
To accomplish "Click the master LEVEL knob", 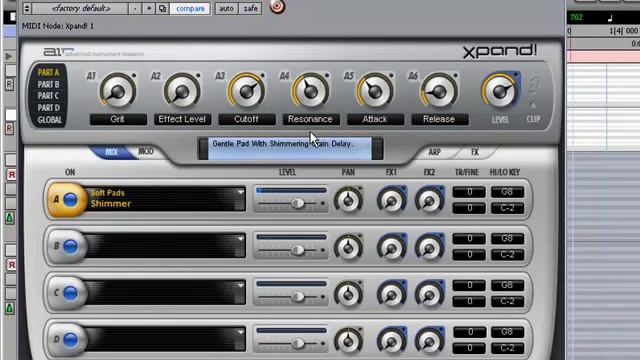I will tap(500, 91).
